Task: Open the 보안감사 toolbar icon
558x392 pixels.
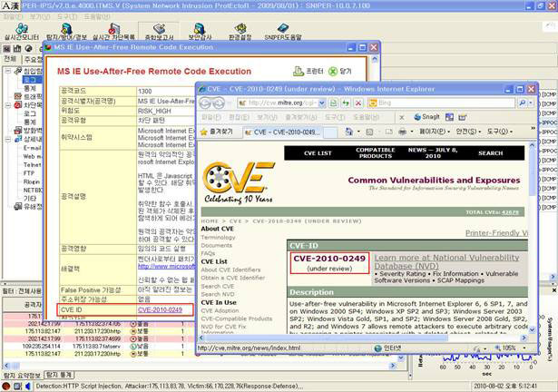Action: pyautogui.click(x=200, y=32)
